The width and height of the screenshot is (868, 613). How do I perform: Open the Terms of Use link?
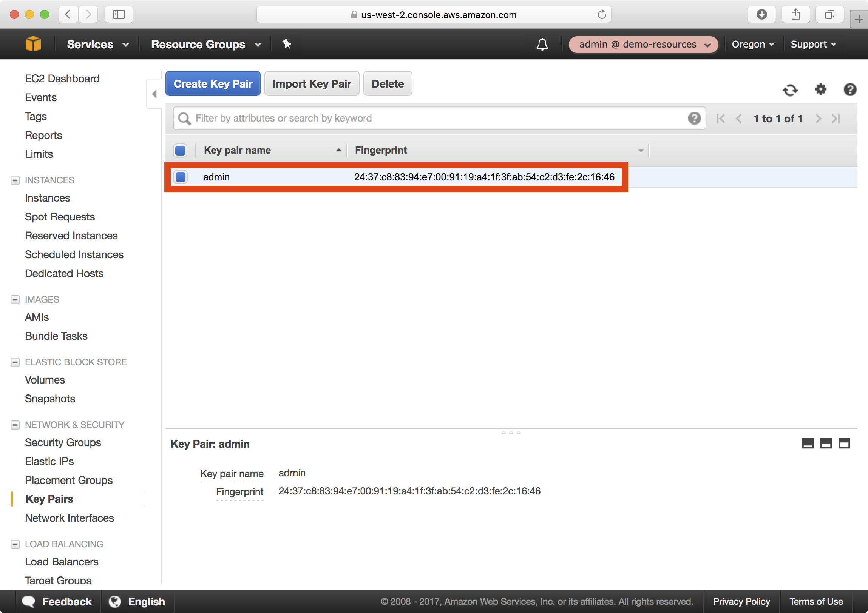click(x=816, y=601)
